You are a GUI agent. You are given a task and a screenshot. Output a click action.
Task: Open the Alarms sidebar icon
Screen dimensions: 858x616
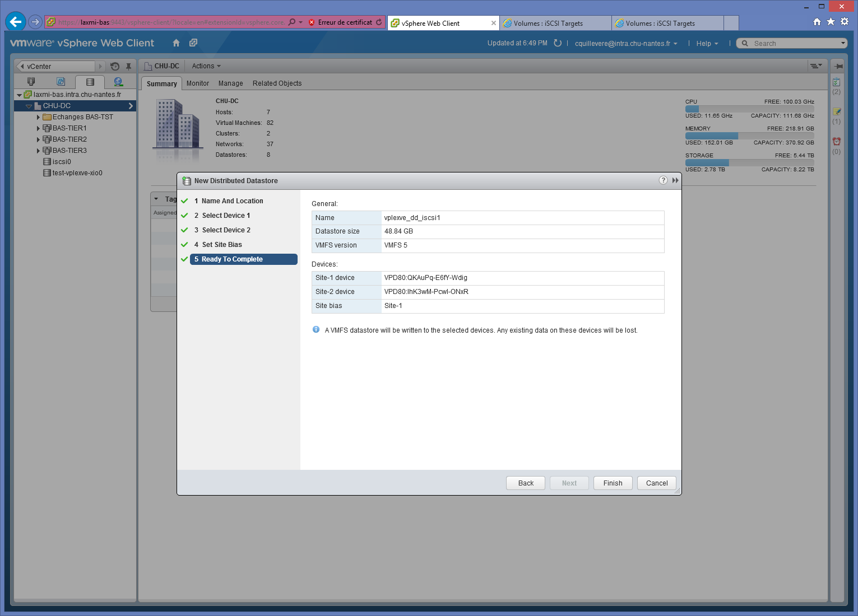coord(836,141)
